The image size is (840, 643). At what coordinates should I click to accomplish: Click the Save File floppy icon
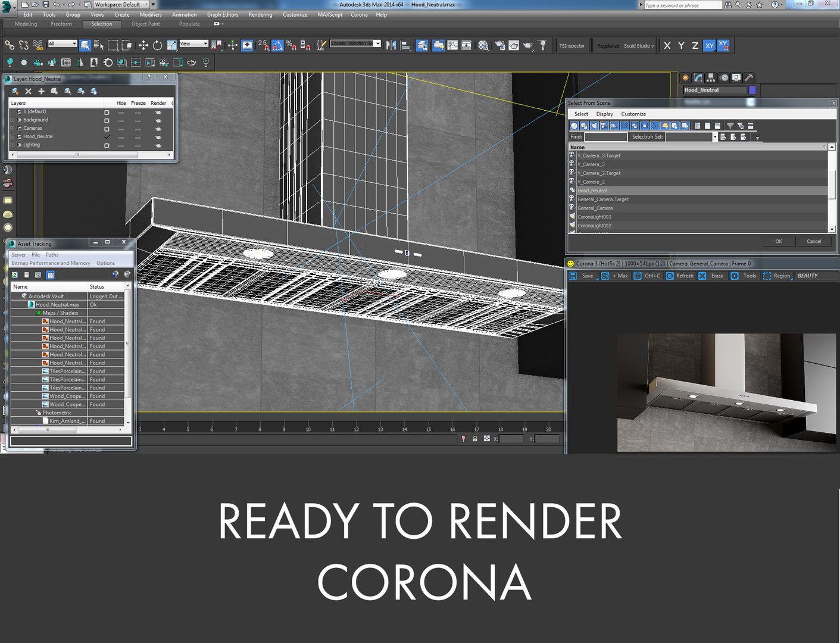point(46,4)
